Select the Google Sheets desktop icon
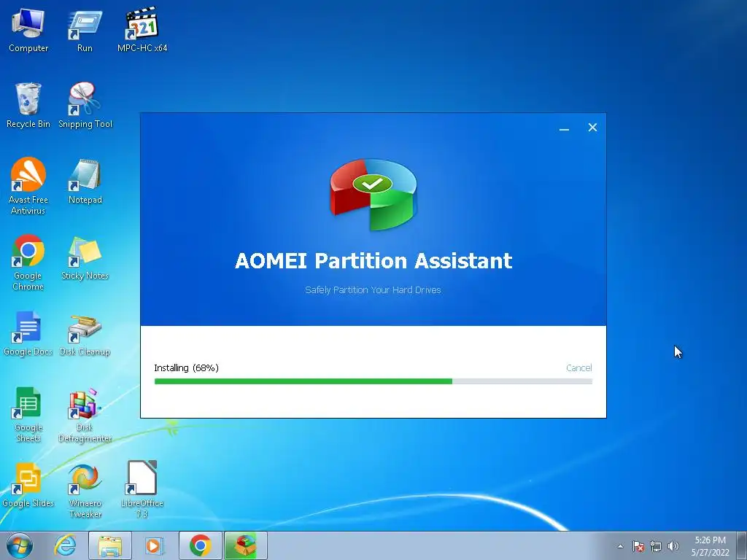This screenshot has height=560, width=747. 28,415
